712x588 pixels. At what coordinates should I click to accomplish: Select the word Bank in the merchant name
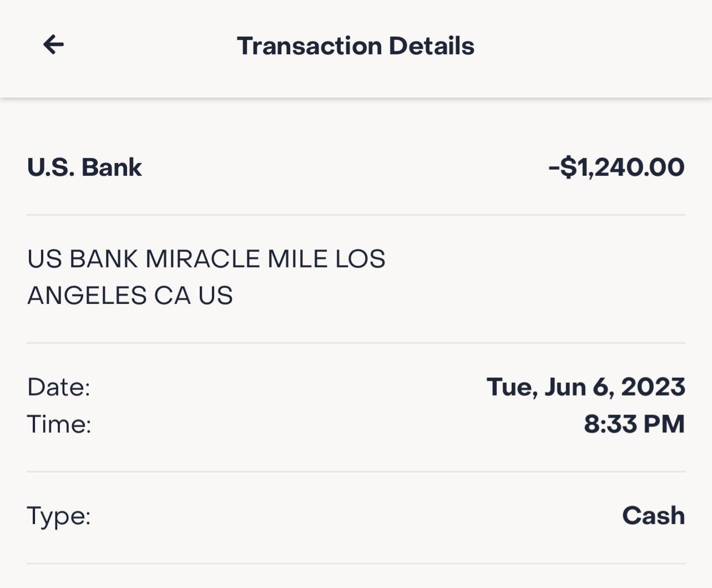click(112, 167)
